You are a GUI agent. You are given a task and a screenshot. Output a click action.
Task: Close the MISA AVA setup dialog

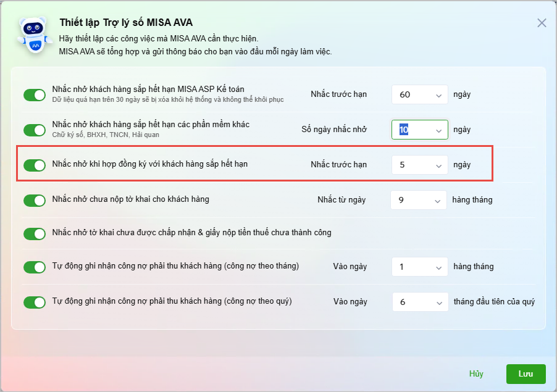pos(542,23)
